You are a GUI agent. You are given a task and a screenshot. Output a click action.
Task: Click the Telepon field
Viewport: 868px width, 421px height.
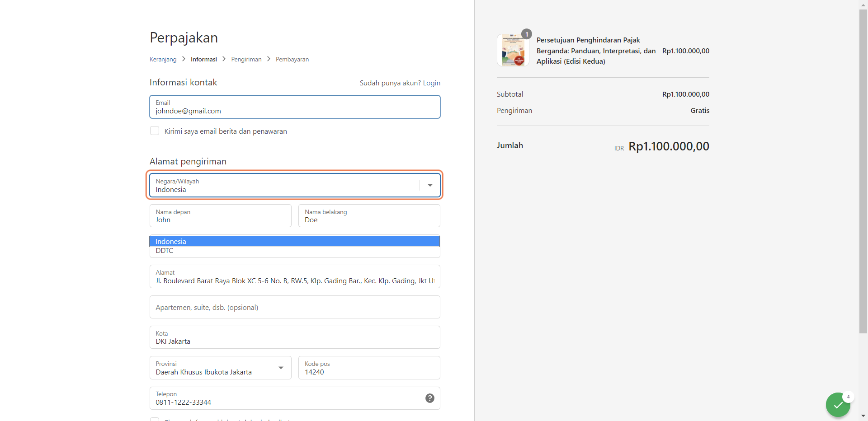[x=295, y=398]
